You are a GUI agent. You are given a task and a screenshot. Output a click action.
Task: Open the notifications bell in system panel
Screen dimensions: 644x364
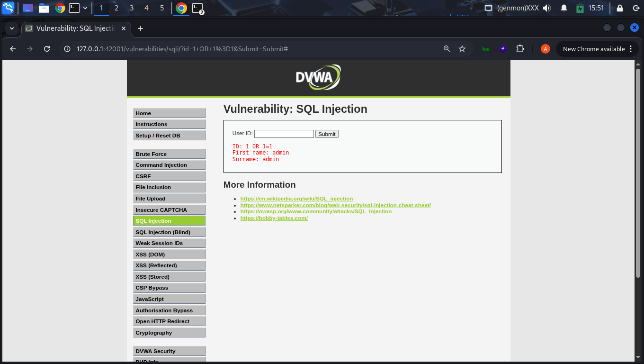pos(564,8)
